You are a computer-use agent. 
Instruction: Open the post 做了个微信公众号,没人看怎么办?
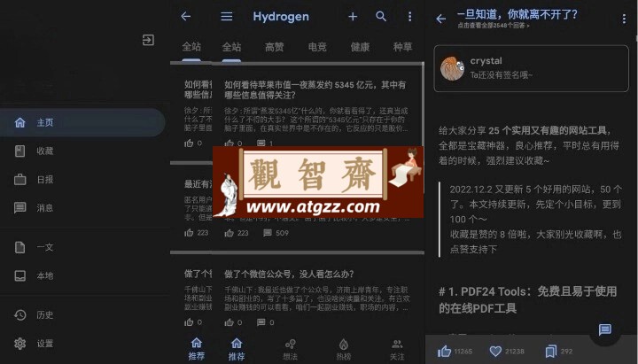pyautogui.click(x=289, y=275)
